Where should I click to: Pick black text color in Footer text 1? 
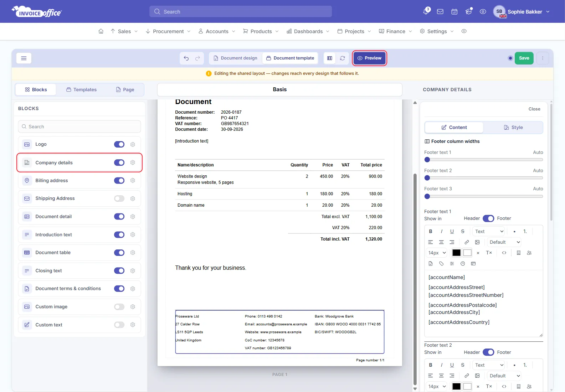[456, 253]
